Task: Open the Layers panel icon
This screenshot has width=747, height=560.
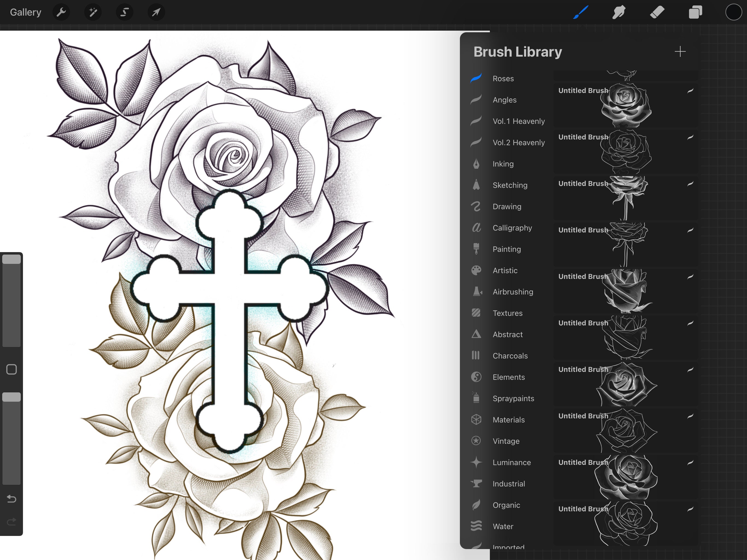Action: click(x=695, y=13)
